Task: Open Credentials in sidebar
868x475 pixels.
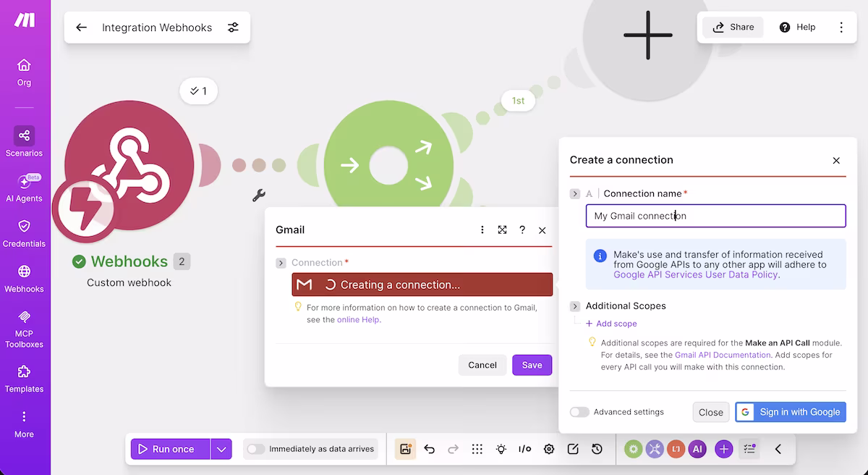Action: pos(24,233)
